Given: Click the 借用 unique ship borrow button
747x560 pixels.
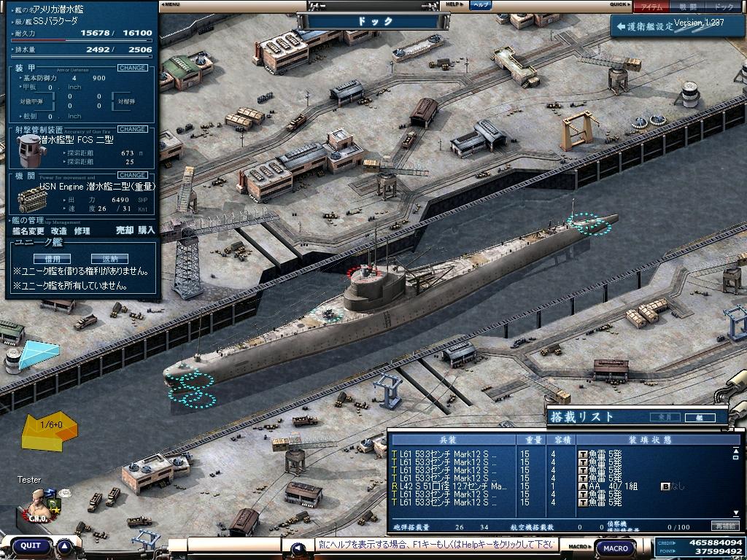Looking at the screenshot, I should tap(52, 259).
